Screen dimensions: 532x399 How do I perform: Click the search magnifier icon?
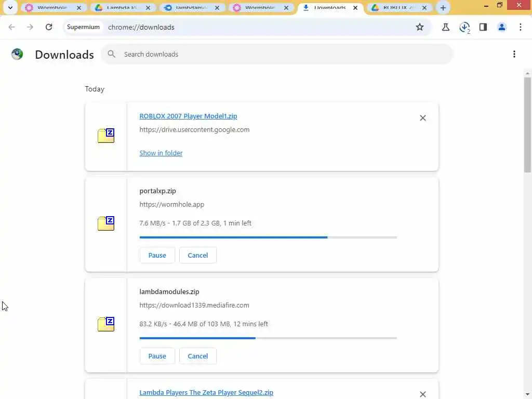coord(111,54)
